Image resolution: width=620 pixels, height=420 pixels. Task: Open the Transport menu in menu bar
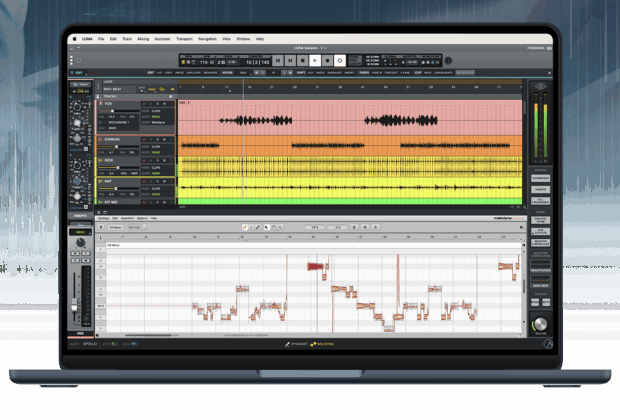(x=182, y=38)
